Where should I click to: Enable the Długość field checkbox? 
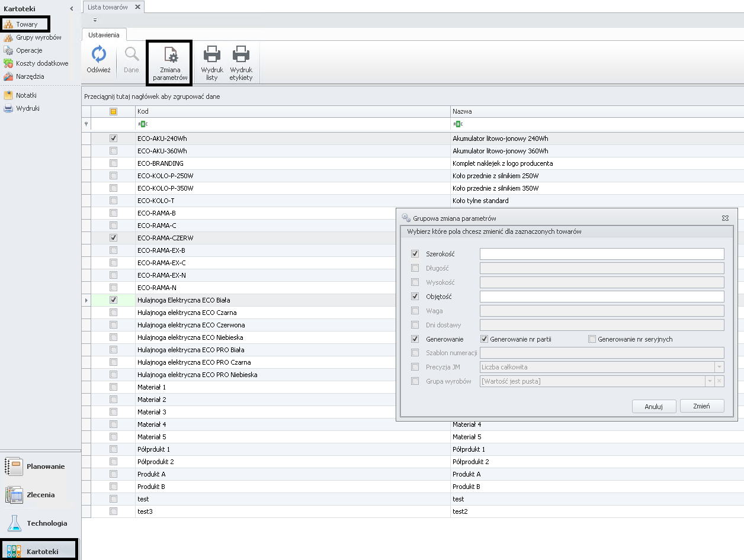[x=415, y=268]
